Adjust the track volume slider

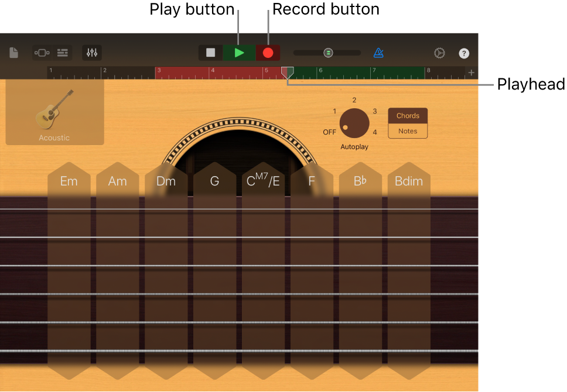[x=328, y=52]
